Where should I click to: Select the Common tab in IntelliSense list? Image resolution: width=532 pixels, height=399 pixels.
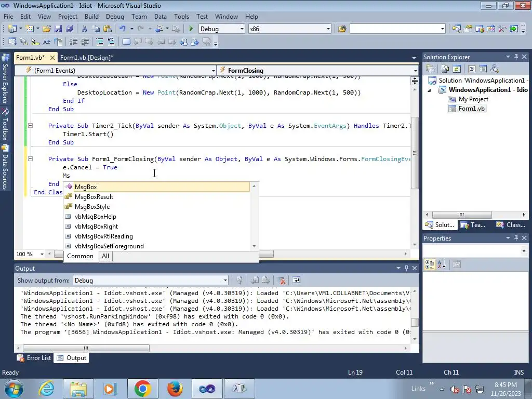[x=80, y=256]
